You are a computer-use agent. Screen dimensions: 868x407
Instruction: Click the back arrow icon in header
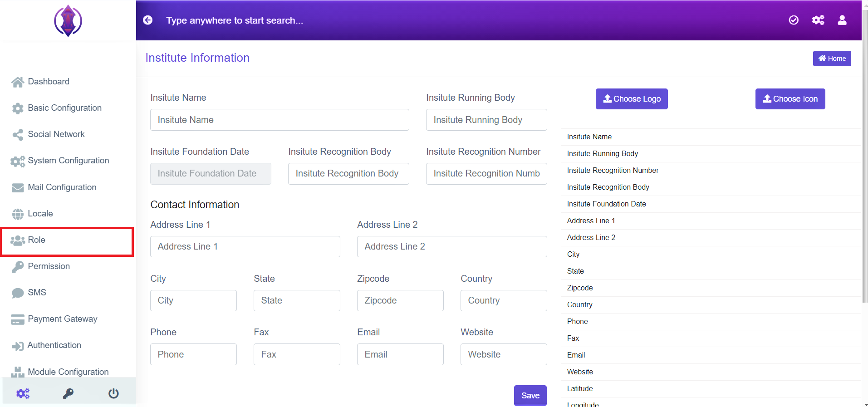(x=148, y=20)
